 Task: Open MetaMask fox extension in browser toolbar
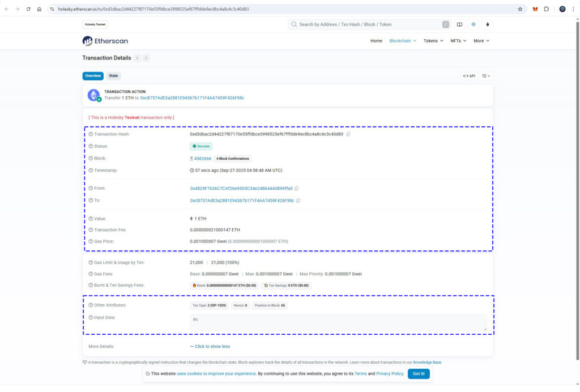tap(535, 9)
